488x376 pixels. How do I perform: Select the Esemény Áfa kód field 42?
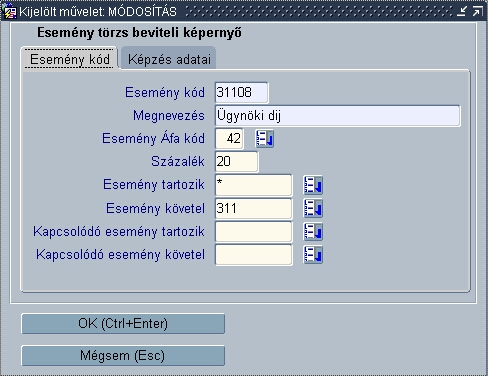pos(229,138)
